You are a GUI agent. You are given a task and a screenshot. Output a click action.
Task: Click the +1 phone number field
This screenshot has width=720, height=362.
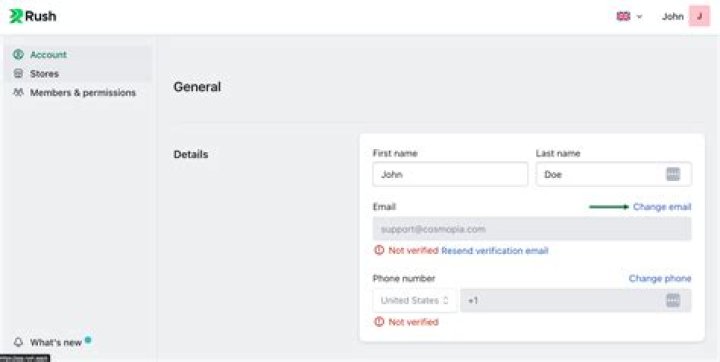[575, 300]
